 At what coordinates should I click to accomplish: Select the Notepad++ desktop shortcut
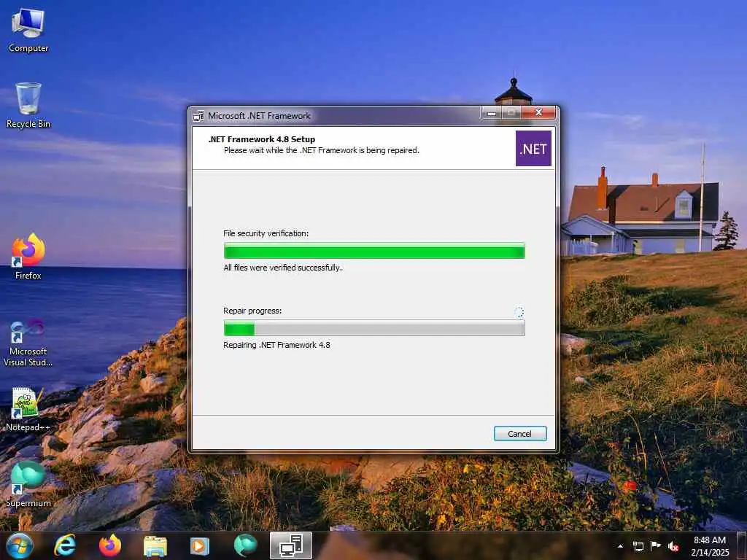click(28, 410)
